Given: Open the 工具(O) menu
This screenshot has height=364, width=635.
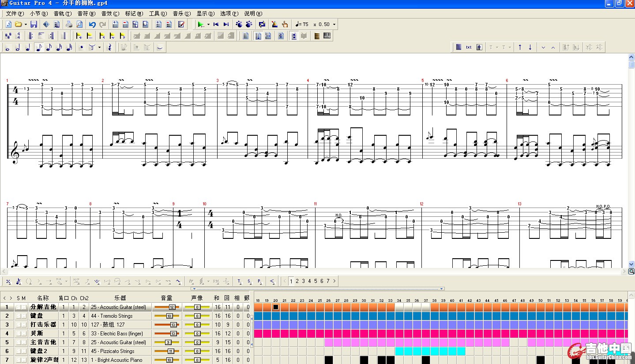Looking at the screenshot, I should (x=158, y=14).
